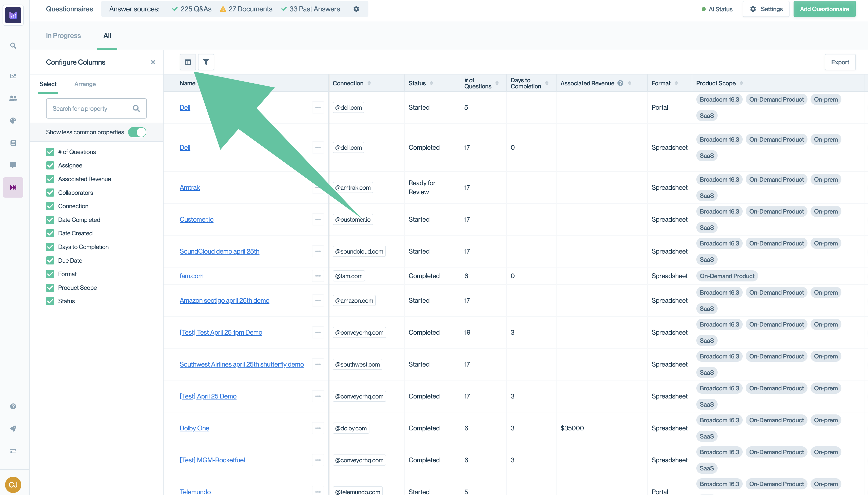Open the three-dot menu for Dolby One
The image size is (868, 495).
pos(318,428)
